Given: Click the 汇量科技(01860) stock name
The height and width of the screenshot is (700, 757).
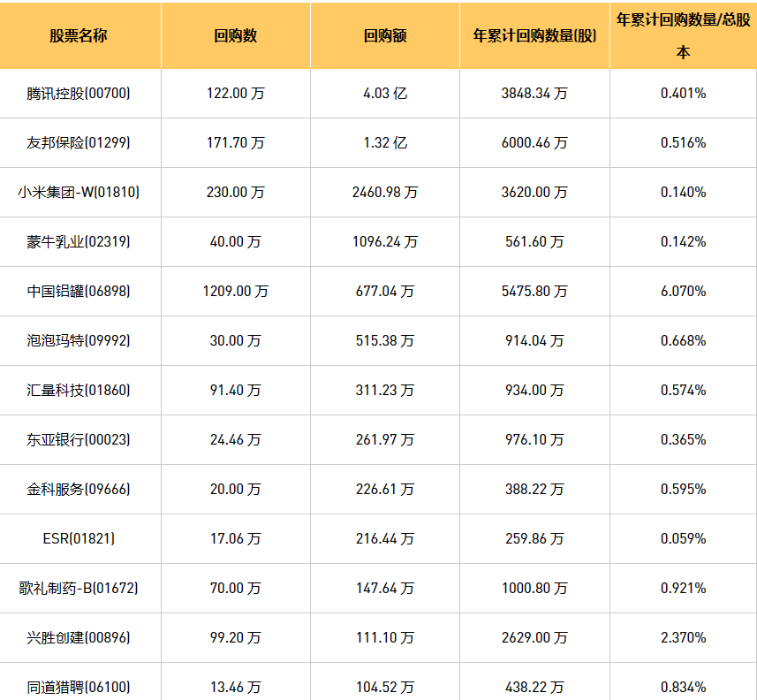Looking at the screenshot, I should (79, 390).
